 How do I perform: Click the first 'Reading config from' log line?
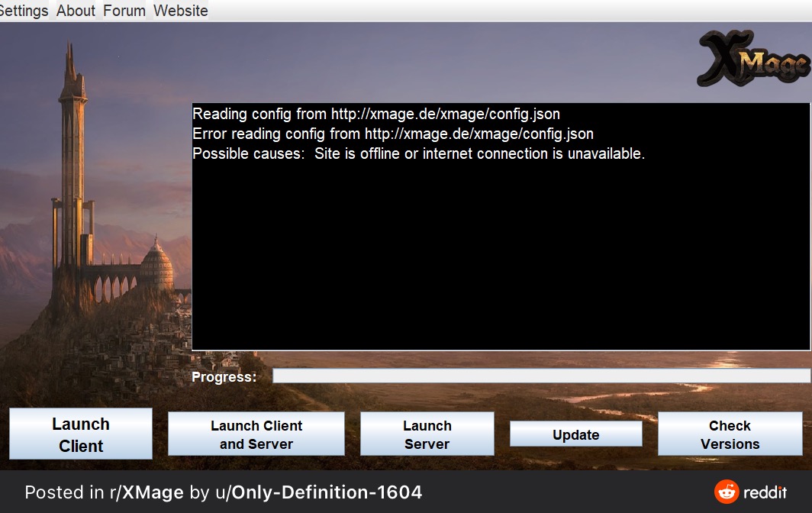[x=375, y=115]
